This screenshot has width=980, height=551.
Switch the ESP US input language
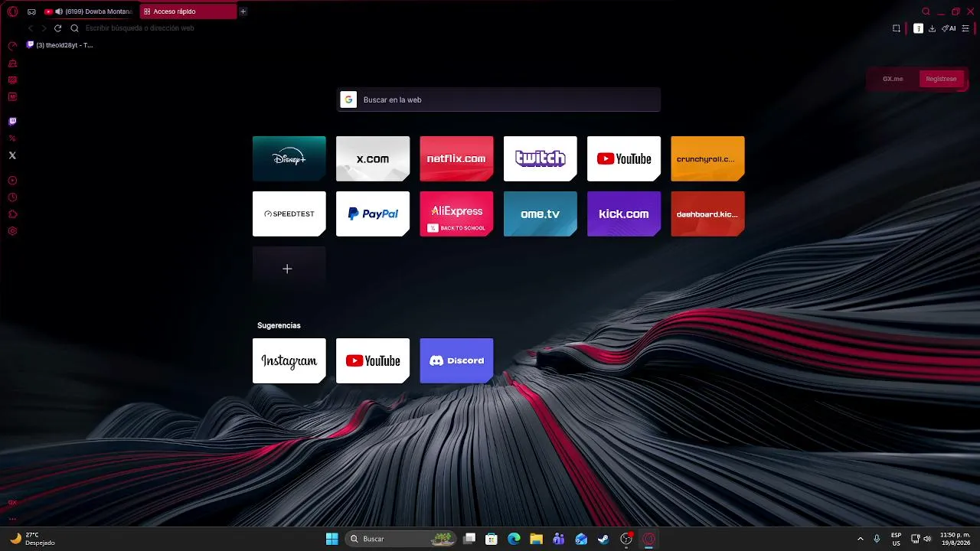pyautogui.click(x=896, y=539)
